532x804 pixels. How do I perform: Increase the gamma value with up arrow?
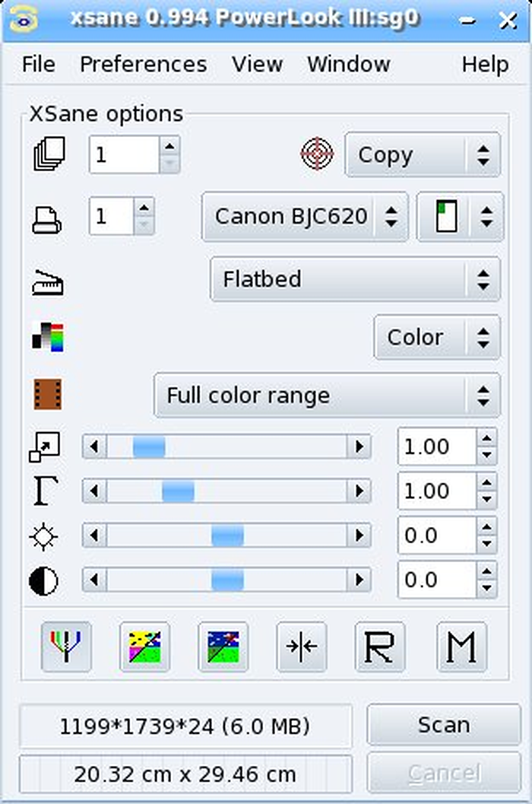pos(486,483)
